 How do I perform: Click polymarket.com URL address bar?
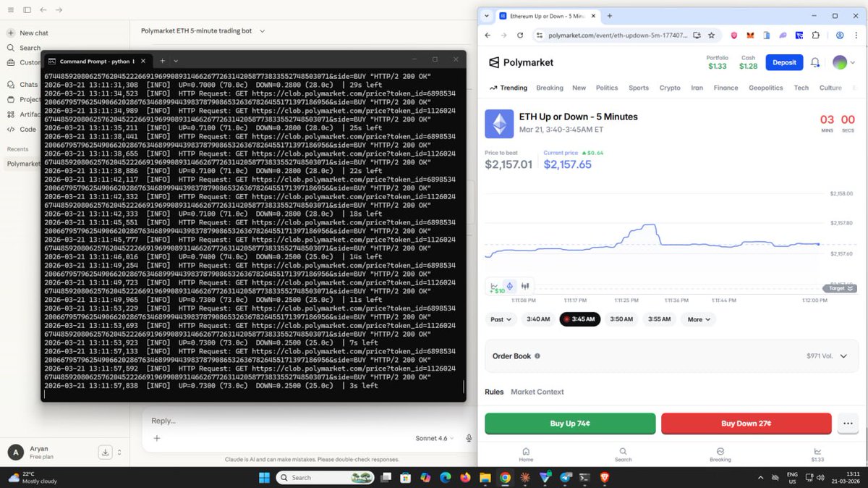[618, 35]
